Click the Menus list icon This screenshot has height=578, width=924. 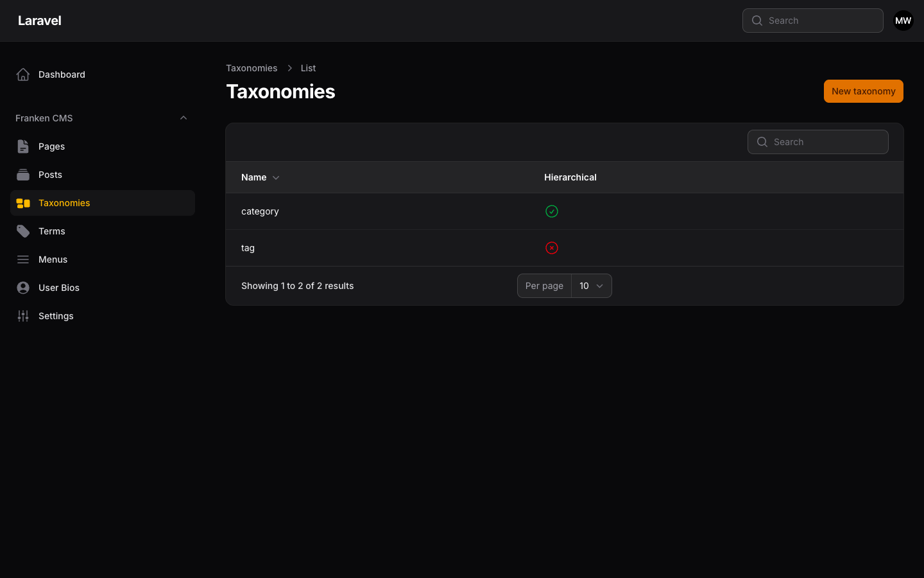(23, 259)
